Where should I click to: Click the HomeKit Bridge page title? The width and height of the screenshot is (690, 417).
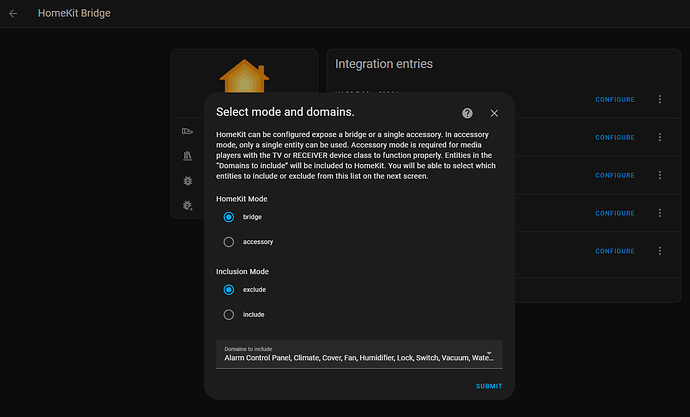[74, 14]
